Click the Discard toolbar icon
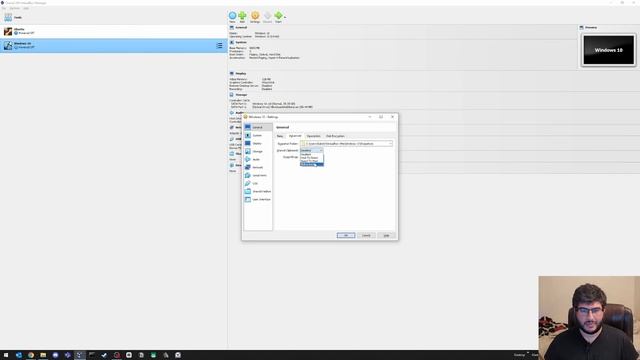640x360 pixels. pos(267,16)
